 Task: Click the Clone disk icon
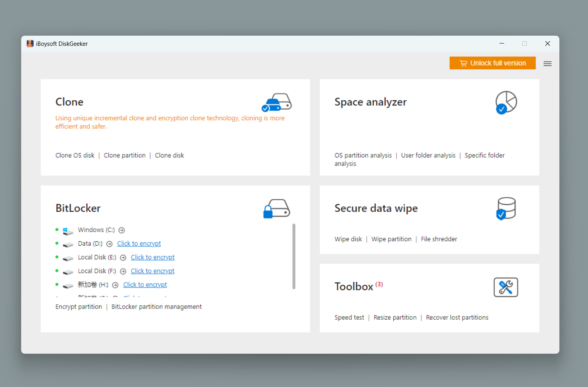[x=277, y=103]
